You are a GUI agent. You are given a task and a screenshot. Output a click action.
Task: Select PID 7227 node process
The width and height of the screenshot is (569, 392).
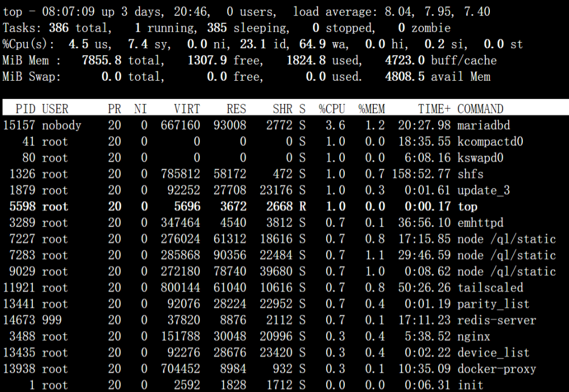22,239
